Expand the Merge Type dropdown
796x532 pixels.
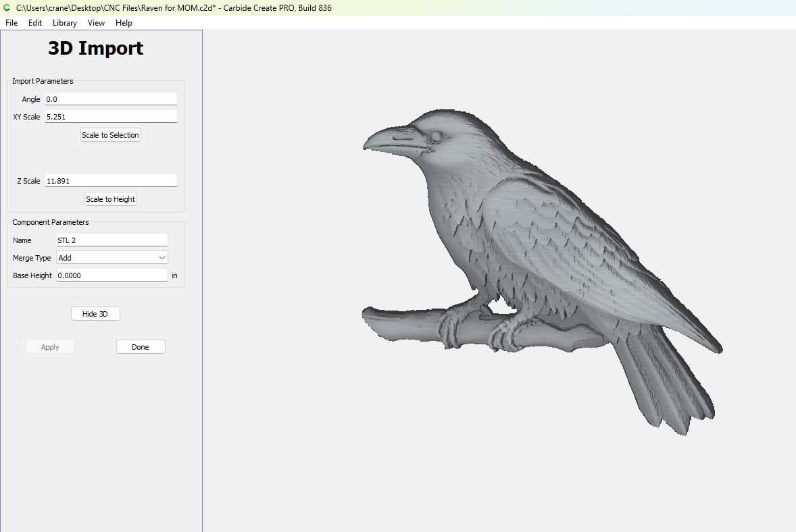pyautogui.click(x=112, y=258)
